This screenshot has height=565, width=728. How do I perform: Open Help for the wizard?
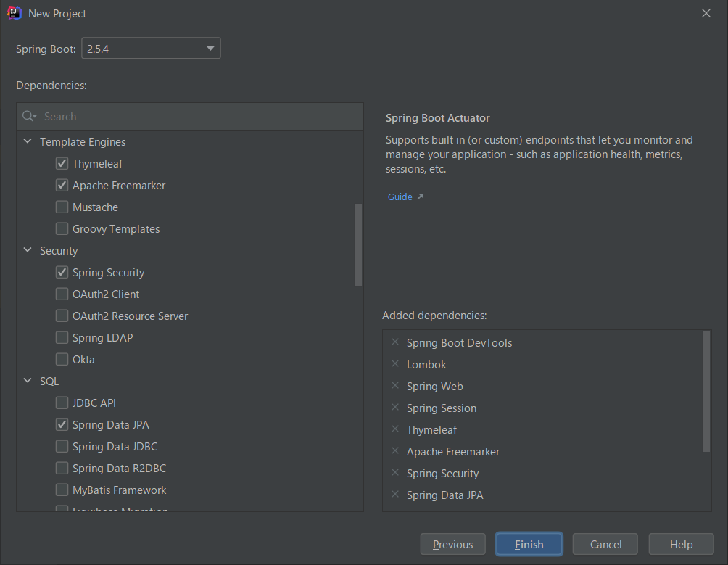(x=681, y=544)
